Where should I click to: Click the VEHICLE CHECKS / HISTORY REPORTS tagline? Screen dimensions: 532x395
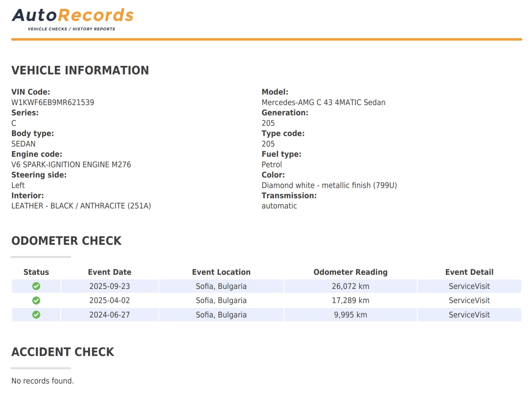tap(71, 29)
